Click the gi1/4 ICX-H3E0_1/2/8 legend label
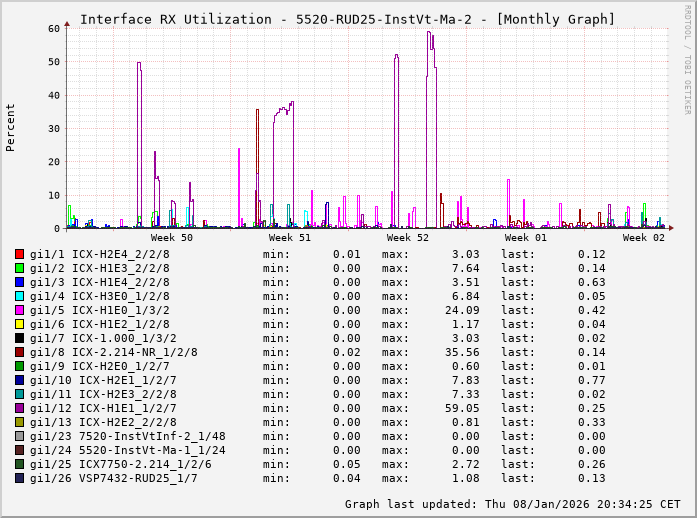The height and width of the screenshot is (518, 697). coord(100,296)
